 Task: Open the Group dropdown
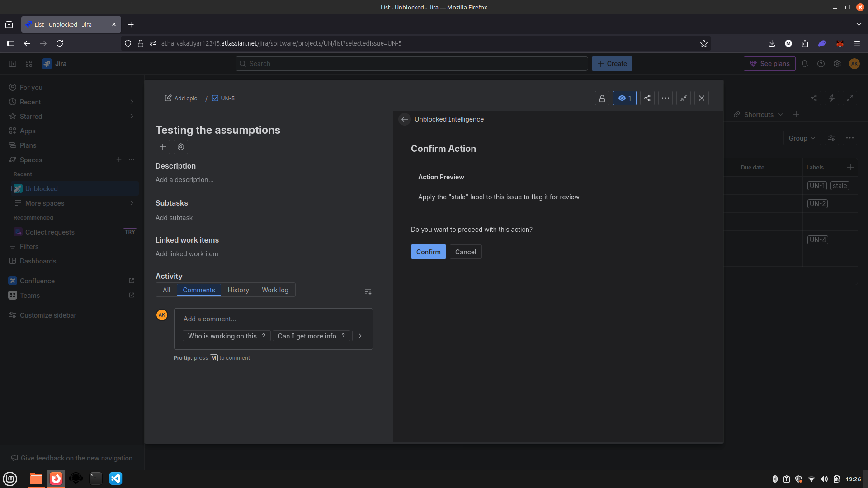click(x=801, y=138)
